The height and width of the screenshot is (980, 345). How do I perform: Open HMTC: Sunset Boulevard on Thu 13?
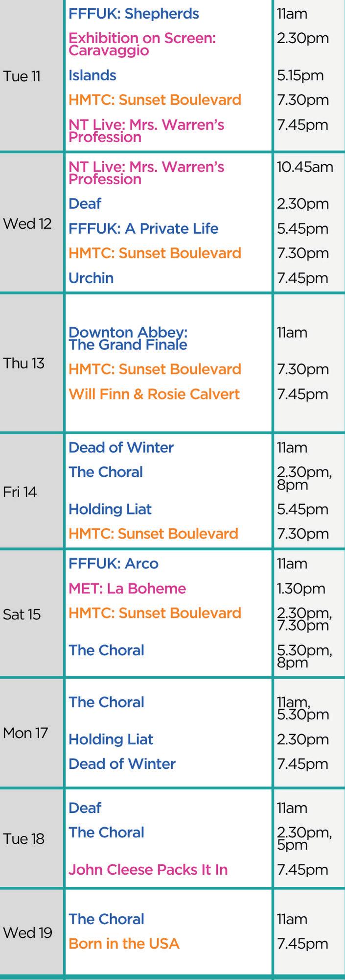click(155, 369)
